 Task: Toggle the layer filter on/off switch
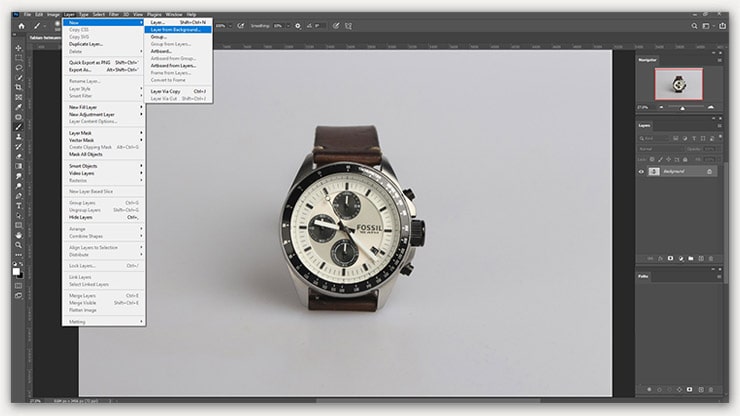pos(720,137)
